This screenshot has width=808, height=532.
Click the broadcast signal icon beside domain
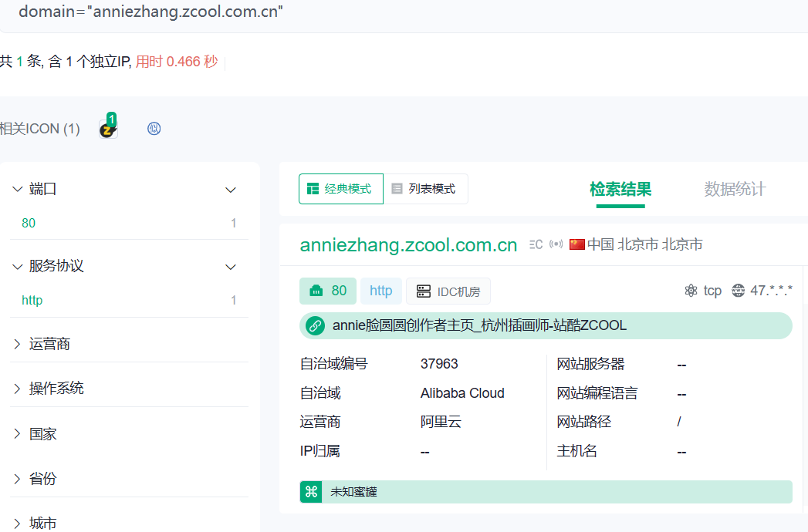556,244
